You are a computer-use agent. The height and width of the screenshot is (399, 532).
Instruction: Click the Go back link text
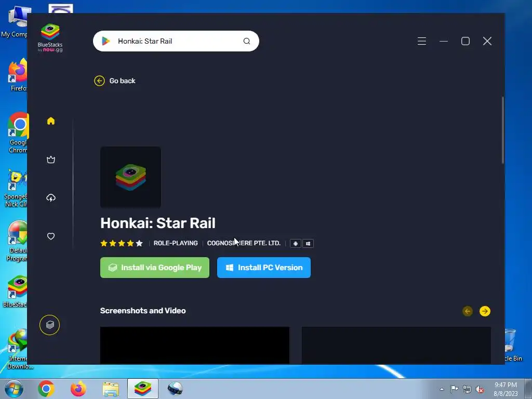[122, 81]
